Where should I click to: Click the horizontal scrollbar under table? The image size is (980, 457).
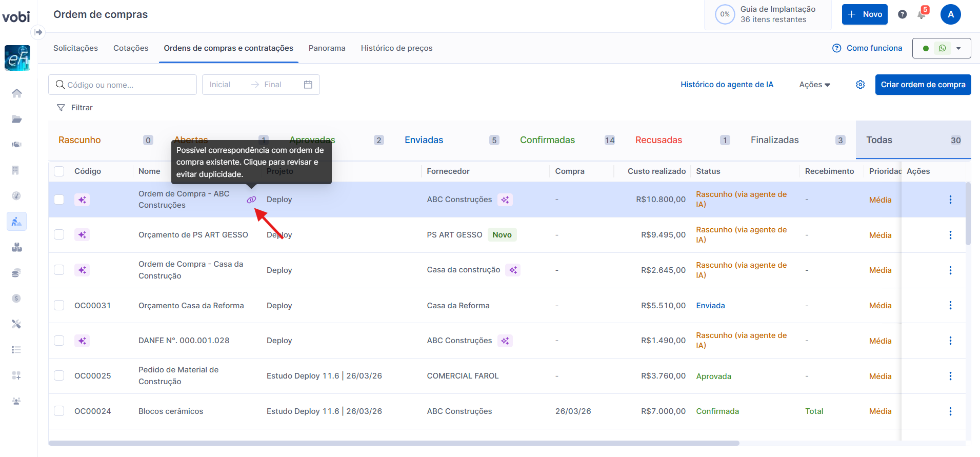coord(394,443)
